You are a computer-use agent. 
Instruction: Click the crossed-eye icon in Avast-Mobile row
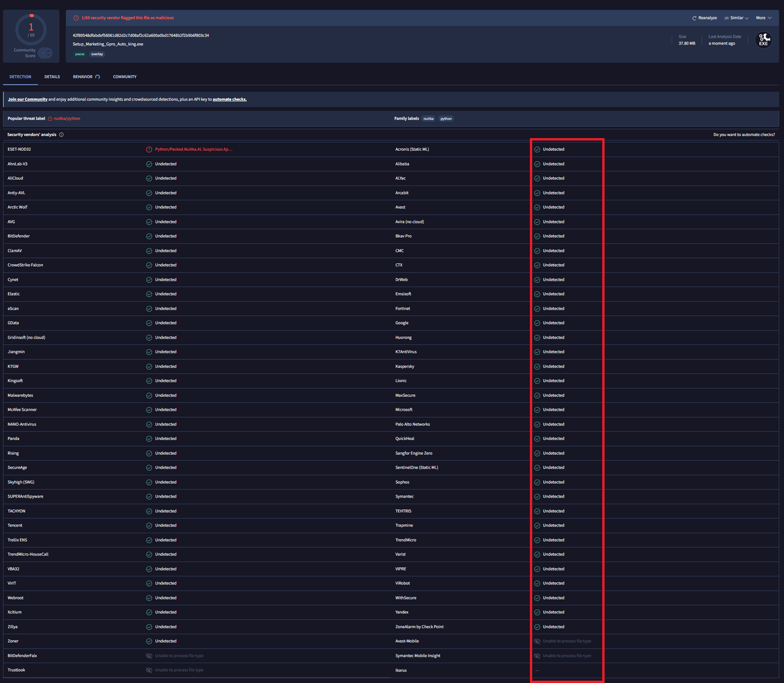537,641
